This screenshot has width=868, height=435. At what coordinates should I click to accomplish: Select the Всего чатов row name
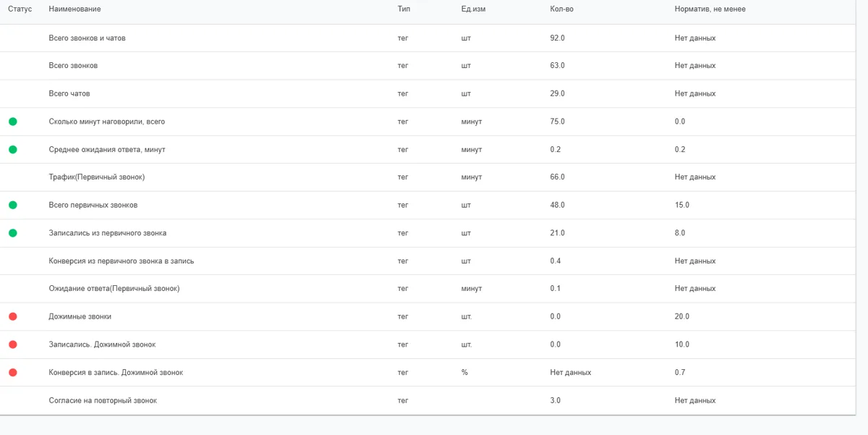coord(69,93)
